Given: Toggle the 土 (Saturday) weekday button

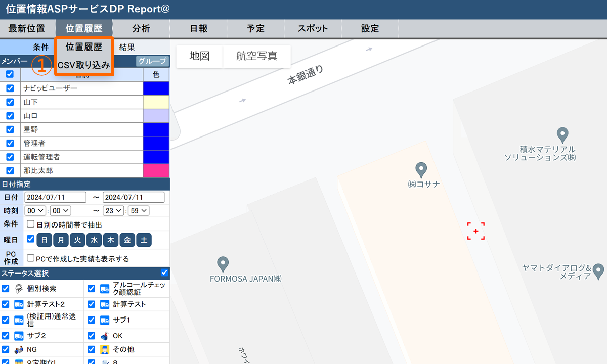Looking at the screenshot, I should (x=144, y=240).
